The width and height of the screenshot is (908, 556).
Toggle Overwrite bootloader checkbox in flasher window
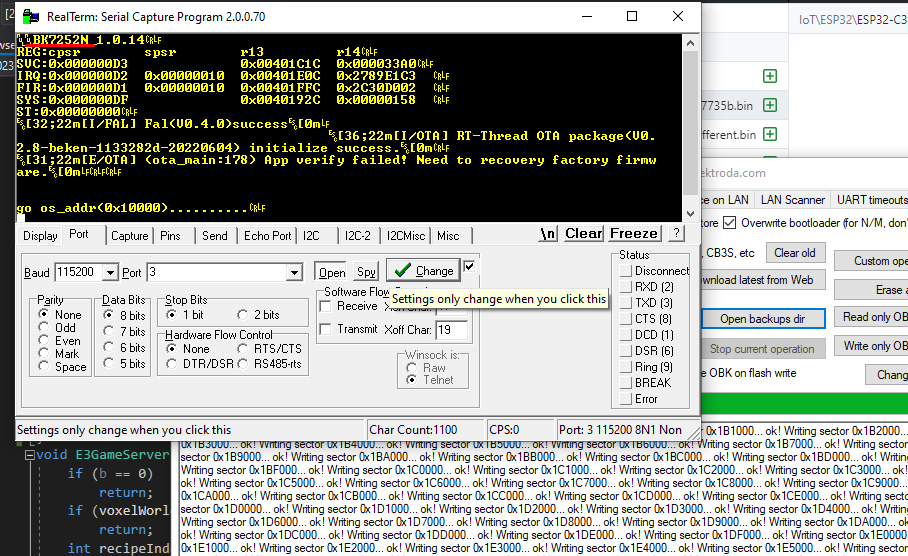coord(730,223)
